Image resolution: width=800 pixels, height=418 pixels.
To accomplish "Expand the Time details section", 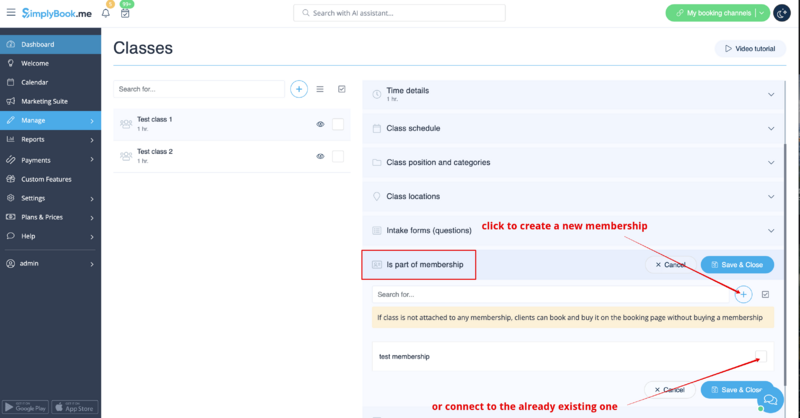I will click(x=771, y=94).
